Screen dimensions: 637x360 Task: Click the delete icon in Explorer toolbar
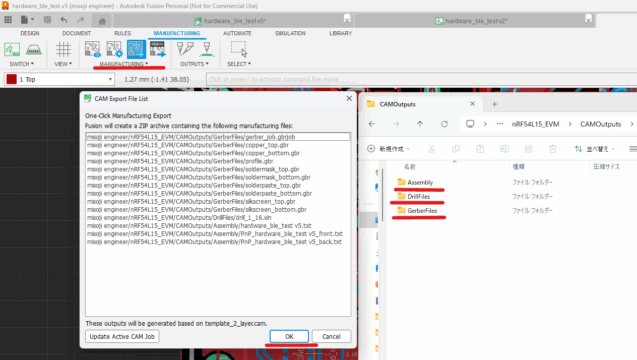[x=552, y=149]
